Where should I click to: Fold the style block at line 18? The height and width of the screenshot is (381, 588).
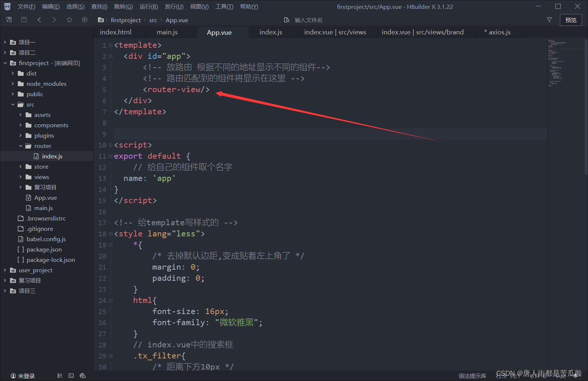tap(111, 234)
